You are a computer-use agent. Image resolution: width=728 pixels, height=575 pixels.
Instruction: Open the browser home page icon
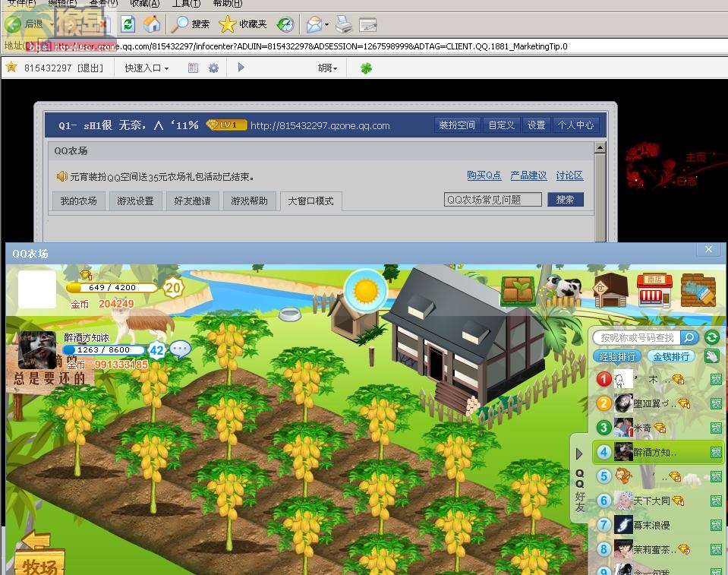click(x=152, y=24)
